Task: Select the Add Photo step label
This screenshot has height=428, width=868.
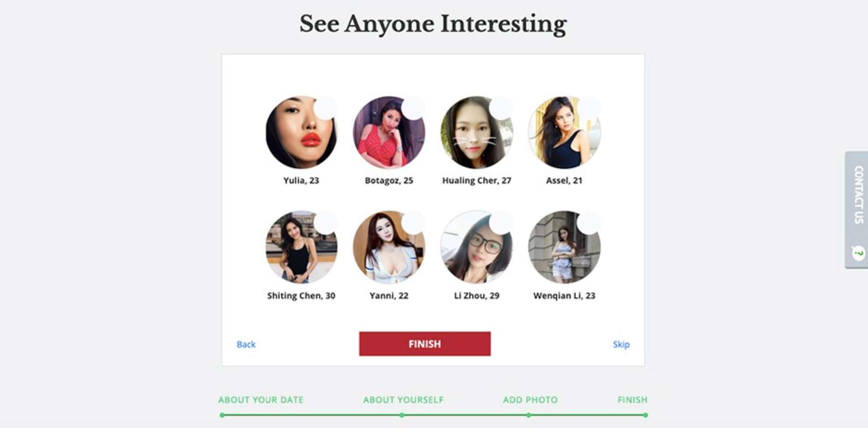Action: click(x=530, y=400)
